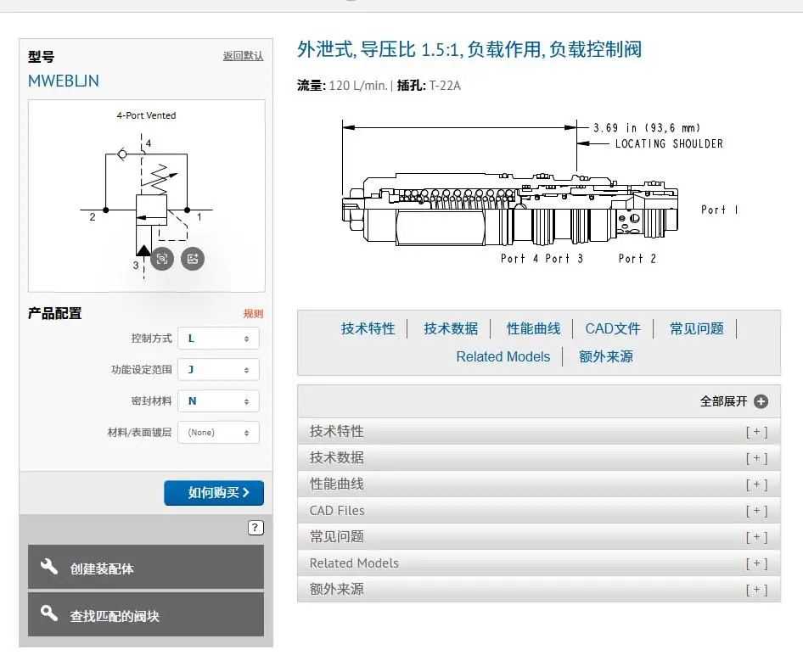Viewport: 803px width, 672px height.
Task: Expand the 技术特性 accordion section
Action: pyautogui.click(x=539, y=431)
